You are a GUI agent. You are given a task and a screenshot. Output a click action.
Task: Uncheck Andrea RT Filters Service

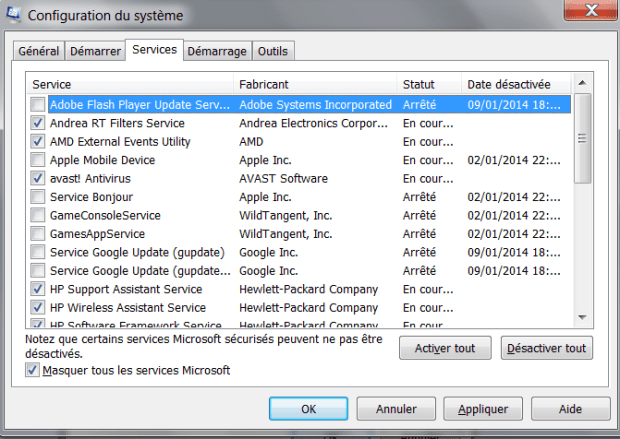[37, 123]
